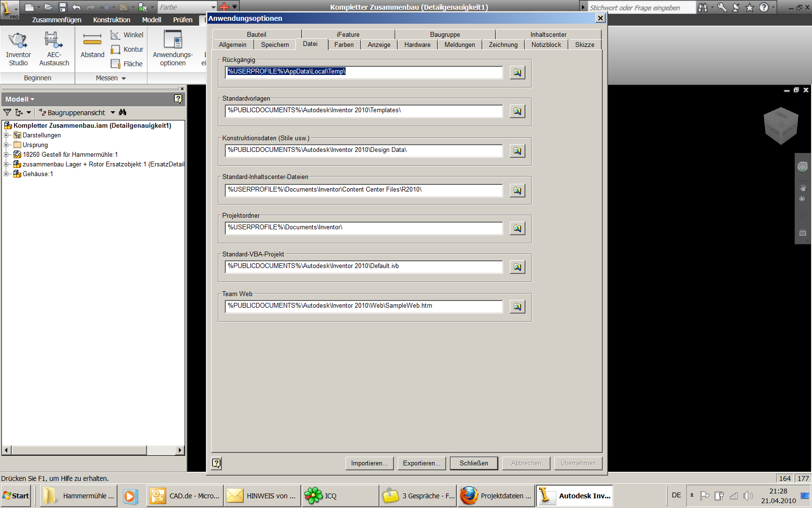Viewport: 812px width, 508px height.
Task: Switch to the Anzeige tab
Action: (379, 45)
